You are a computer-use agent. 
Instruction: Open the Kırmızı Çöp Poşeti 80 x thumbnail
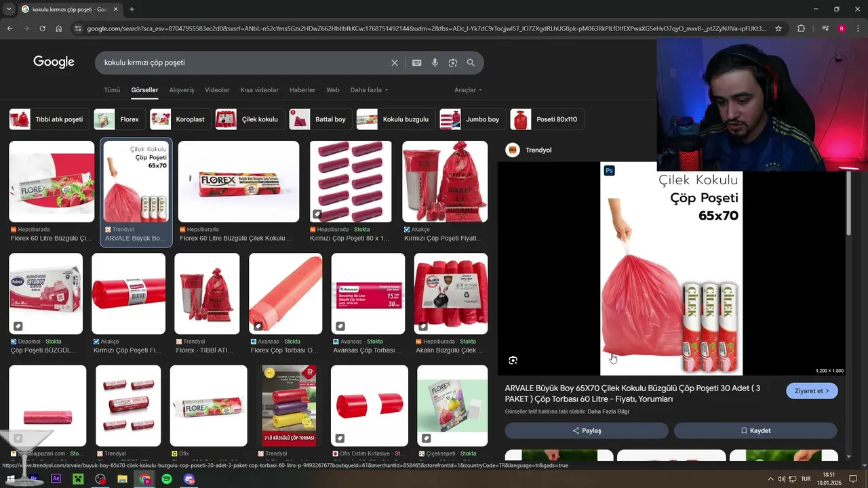pos(351,182)
